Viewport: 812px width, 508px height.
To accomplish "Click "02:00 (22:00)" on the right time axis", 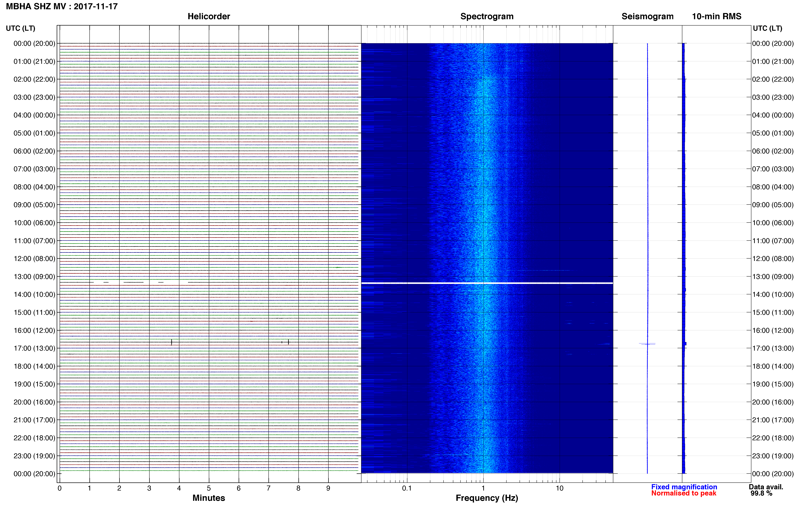I will pyautogui.click(x=773, y=79).
